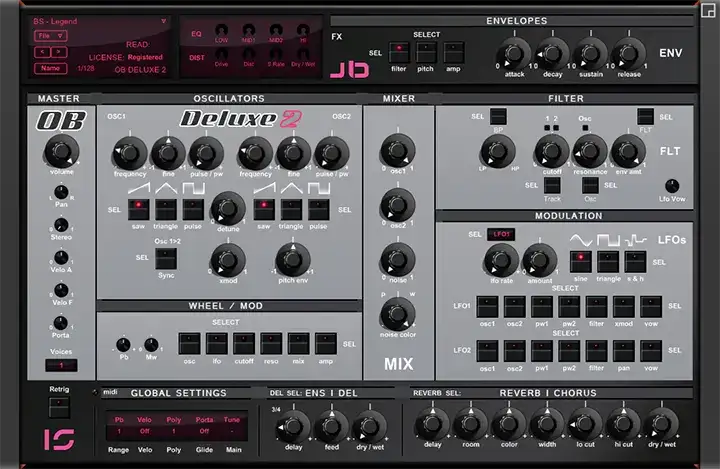This screenshot has height=469, width=720.
Task: Go to previous preset with left arrow
Action: click(x=42, y=52)
